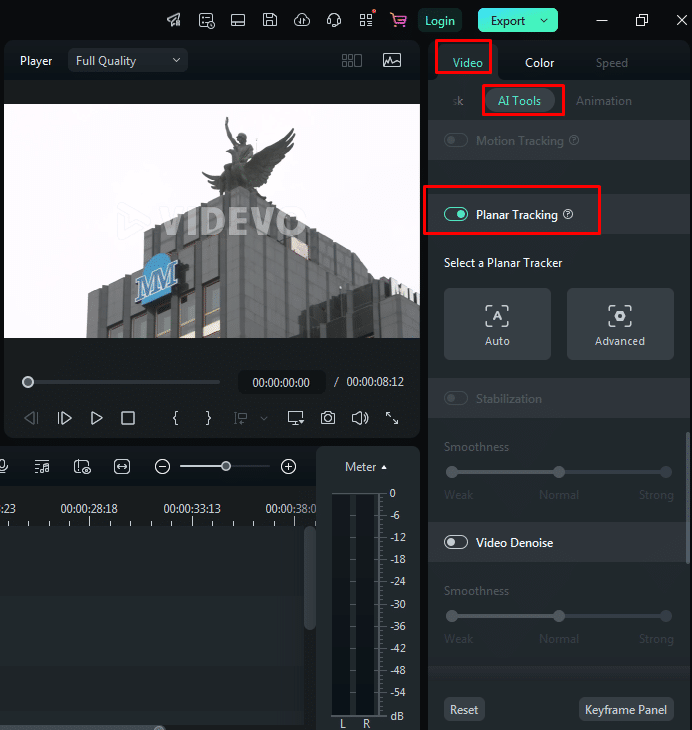Click the current timecode 00:00:00:00 field
Image resolution: width=692 pixels, height=730 pixels.
[x=281, y=382]
